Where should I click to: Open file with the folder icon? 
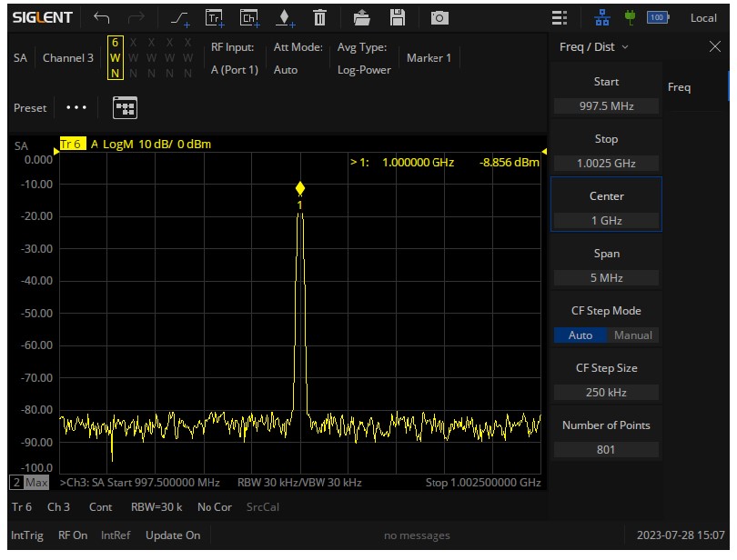pos(362,17)
